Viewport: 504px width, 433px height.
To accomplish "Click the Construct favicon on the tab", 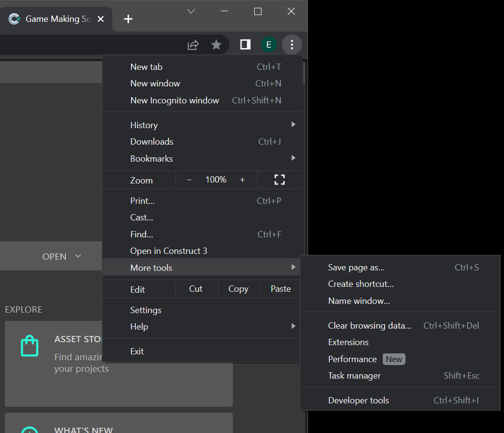I will (14, 19).
